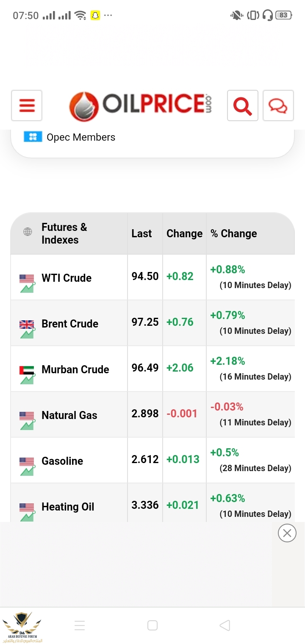Open Natural Gas price row
Image resolution: width=305 pixels, height=644 pixels.
(152, 415)
